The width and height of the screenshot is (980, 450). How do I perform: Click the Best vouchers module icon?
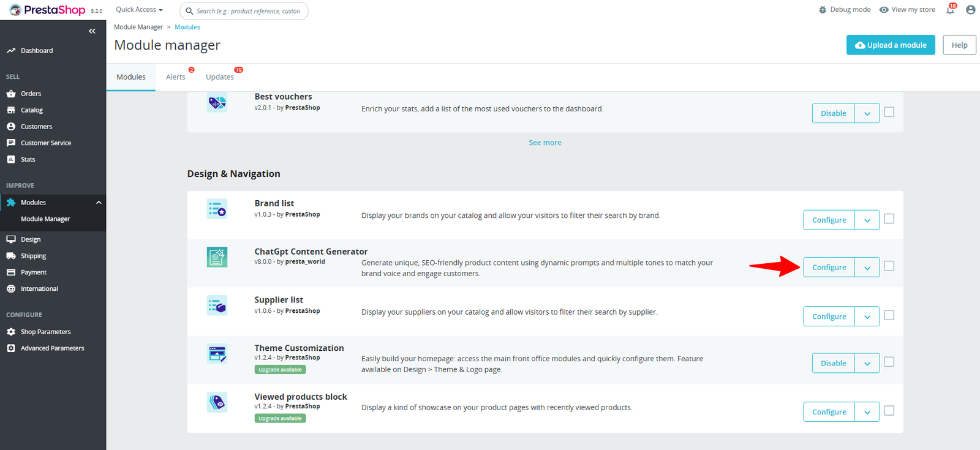[217, 102]
